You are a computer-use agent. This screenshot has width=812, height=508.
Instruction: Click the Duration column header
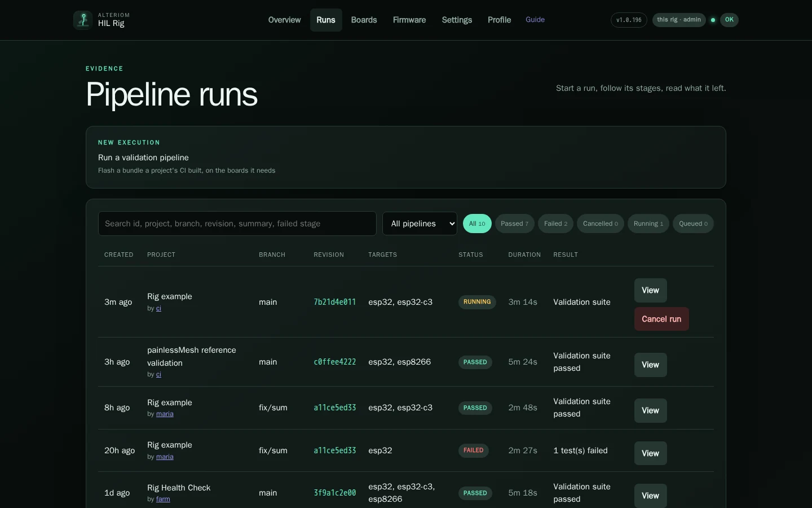pyautogui.click(x=524, y=255)
